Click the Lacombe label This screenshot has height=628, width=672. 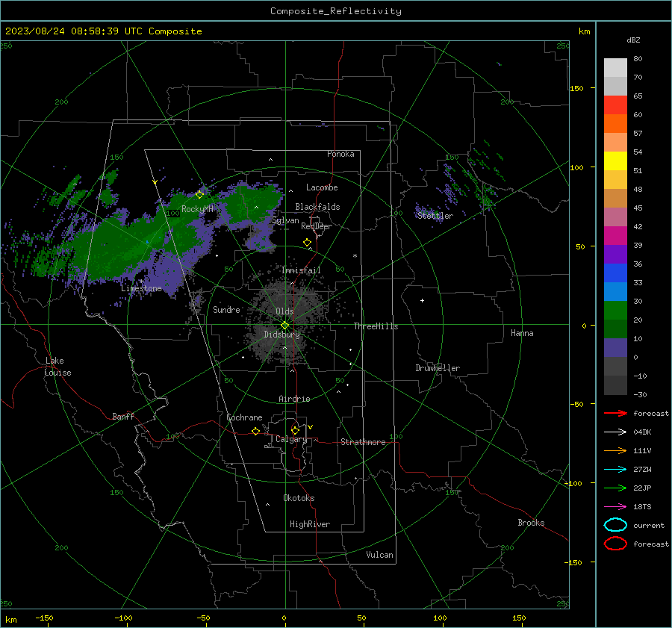coord(322,187)
